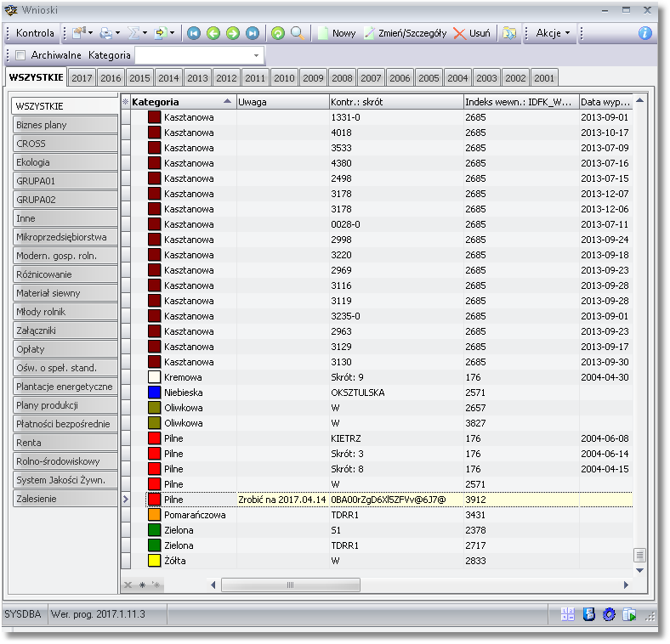This screenshot has height=644, width=670.
Task: Click the asterisk icon below grid
Action: coord(142,585)
